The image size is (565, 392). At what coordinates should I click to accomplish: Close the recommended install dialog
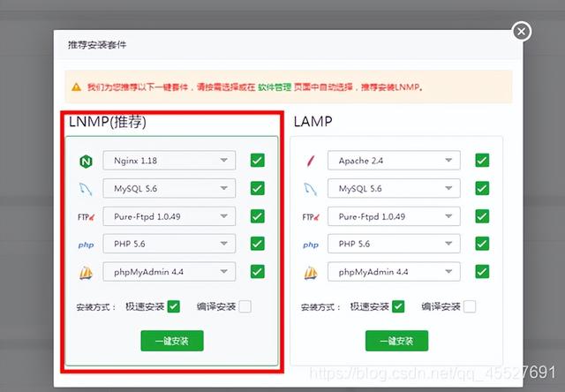(x=522, y=32)
